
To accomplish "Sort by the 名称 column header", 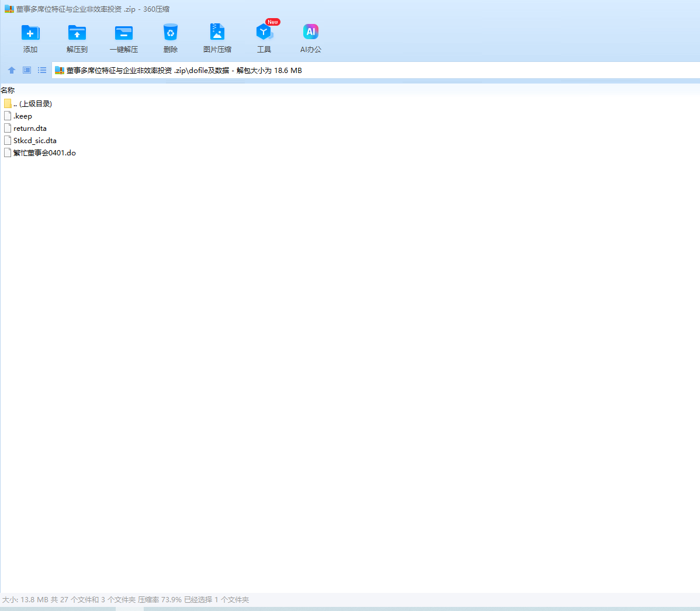I will [8, 90].
